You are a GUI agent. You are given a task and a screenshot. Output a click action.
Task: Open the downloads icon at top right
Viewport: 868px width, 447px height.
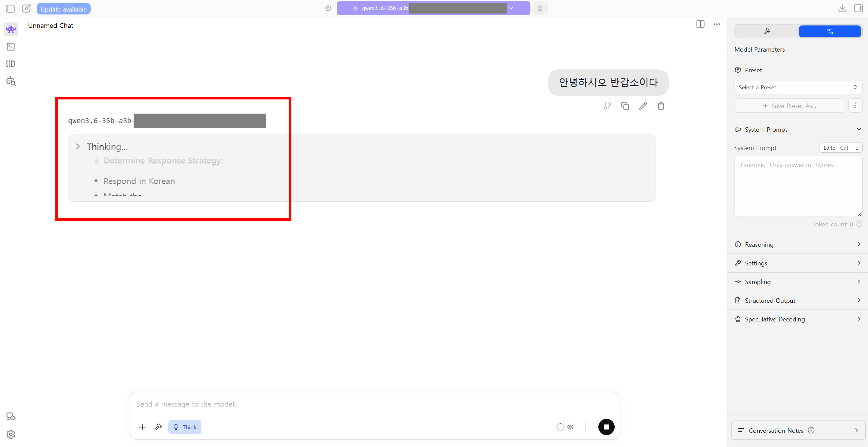(x=842, y=8)
